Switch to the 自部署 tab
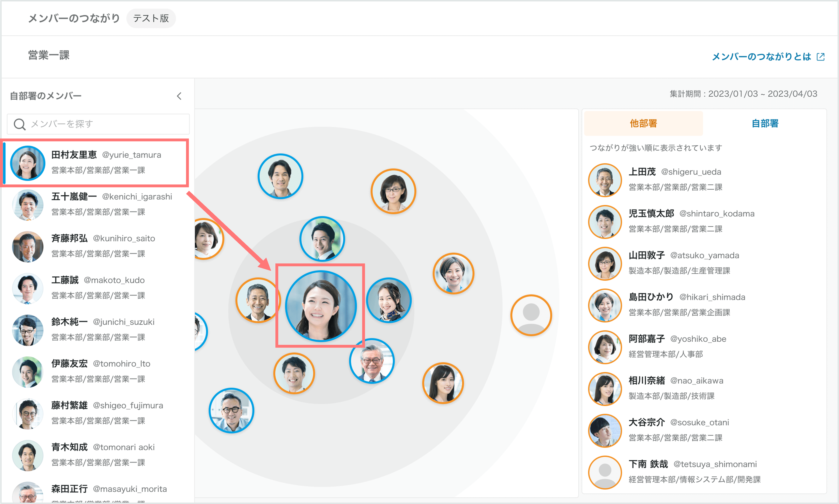The image size is (839, 504). [765, 123]
